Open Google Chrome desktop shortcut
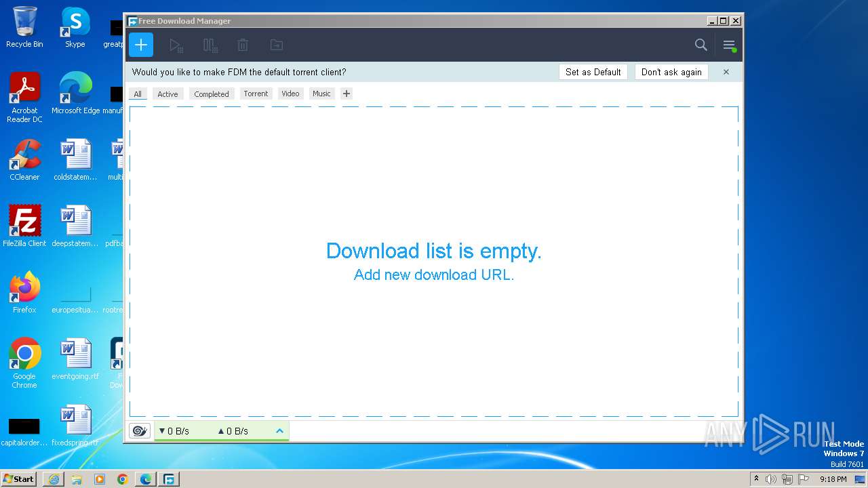This screenshot has height=488, width=868. [x=24, y=363]
